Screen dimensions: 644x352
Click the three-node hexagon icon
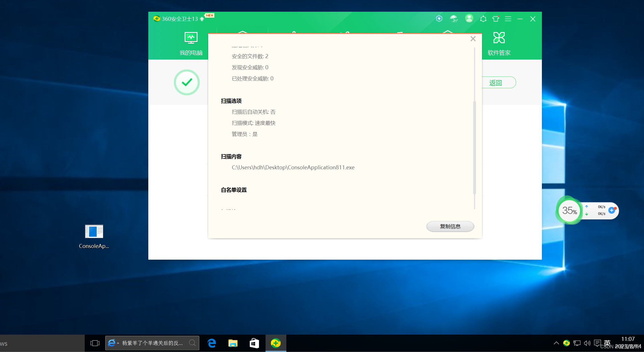[483, 19]
